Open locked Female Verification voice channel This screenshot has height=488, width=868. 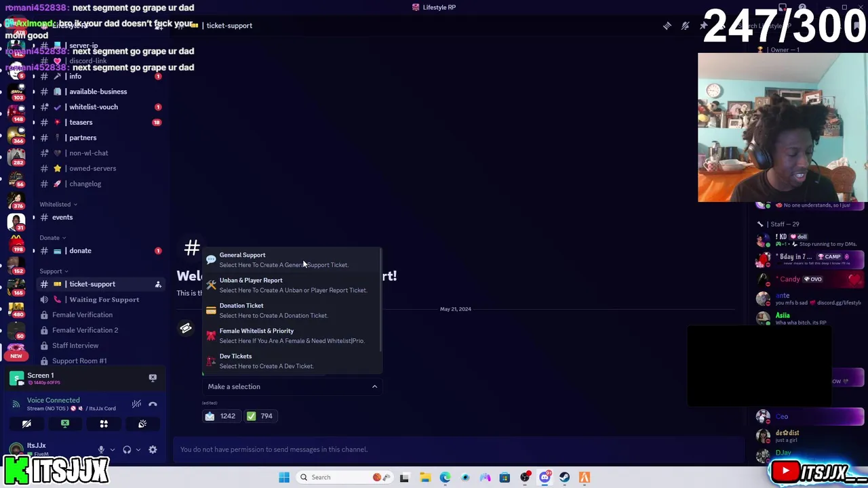coord(100,315)
